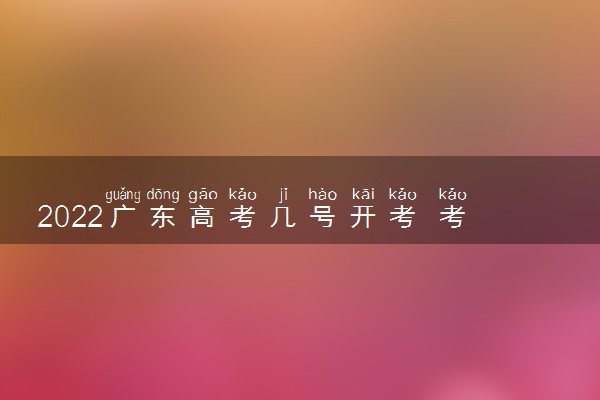Select the pinyin label kāi

[363, 194]
